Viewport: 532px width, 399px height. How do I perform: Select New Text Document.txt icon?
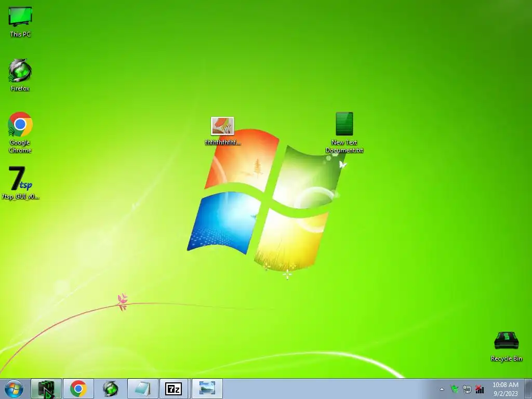coord(344,124)
